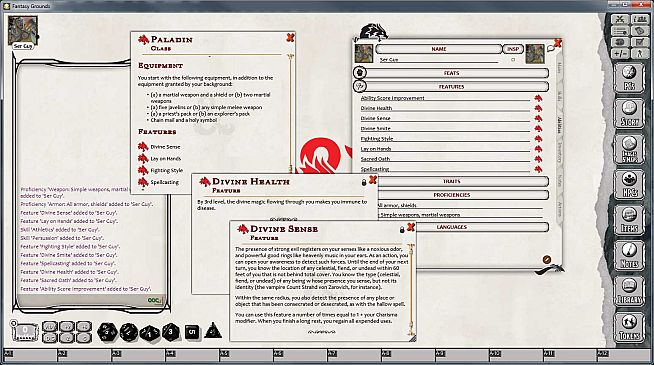Toggle edit mode orange icon on sheet
This screenshot has width=654, height=365.
tap(547, 259)
